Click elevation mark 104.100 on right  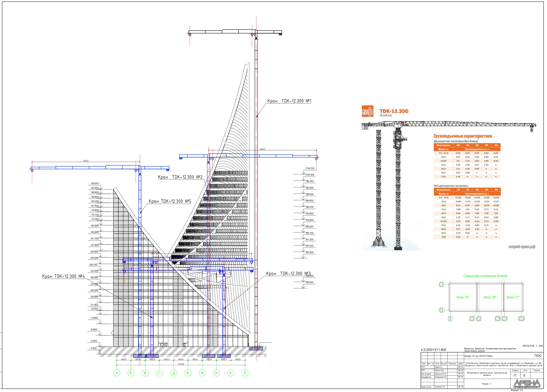(x=310, y=168)
